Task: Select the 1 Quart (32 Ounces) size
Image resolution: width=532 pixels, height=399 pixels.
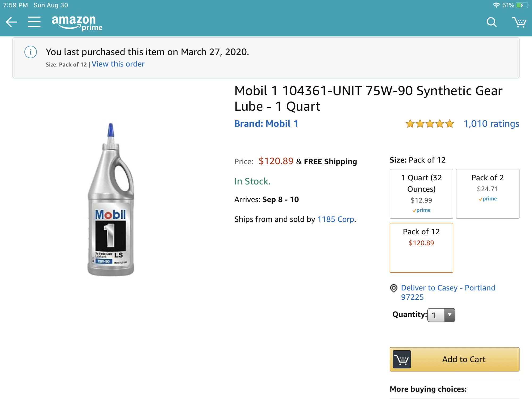Action: click(421, 194)
